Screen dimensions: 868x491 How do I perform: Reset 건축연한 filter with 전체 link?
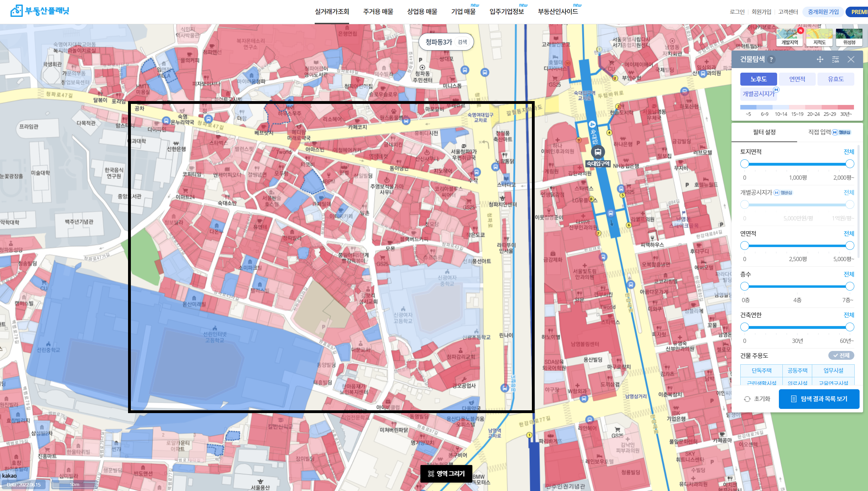pos(849,315)
